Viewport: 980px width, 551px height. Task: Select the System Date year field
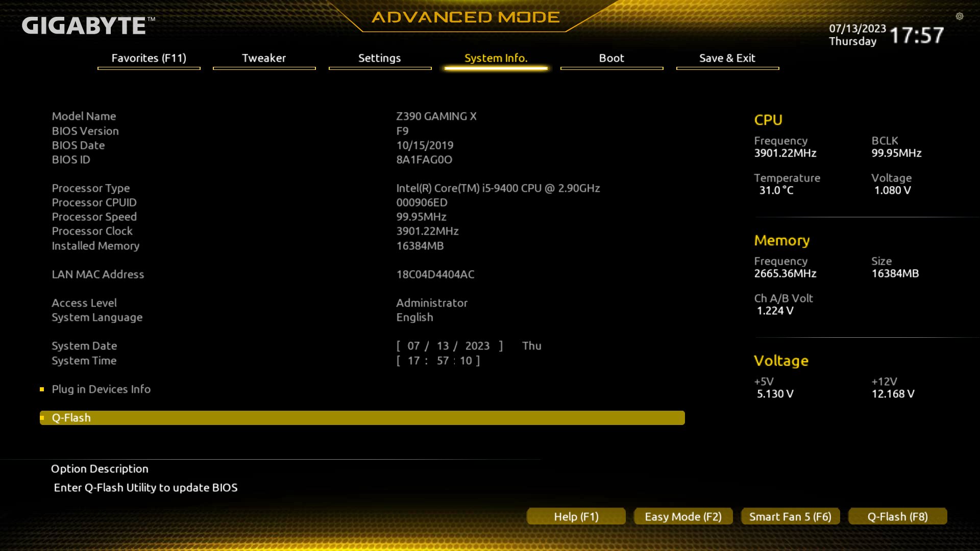477,346
